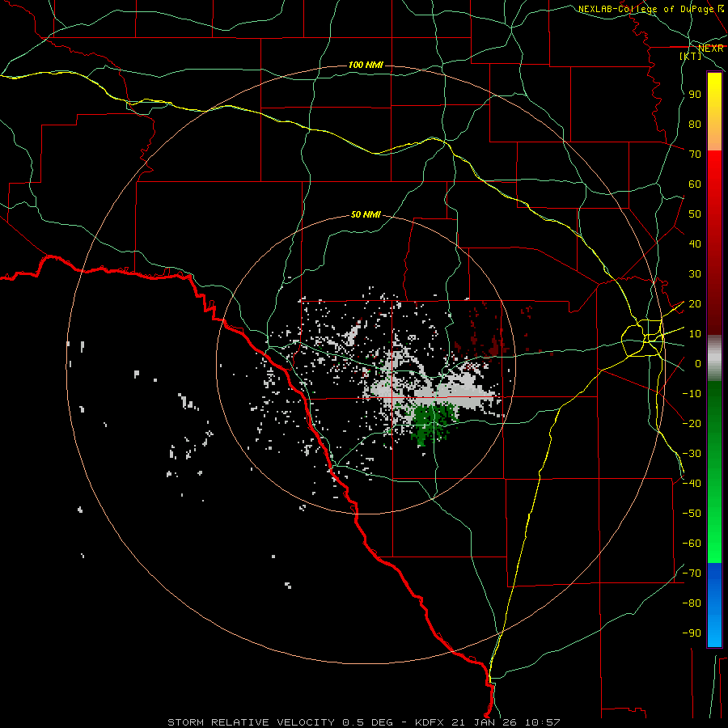Click the 70 value on velocity scale
728x728 pixels.
(695, 154)
